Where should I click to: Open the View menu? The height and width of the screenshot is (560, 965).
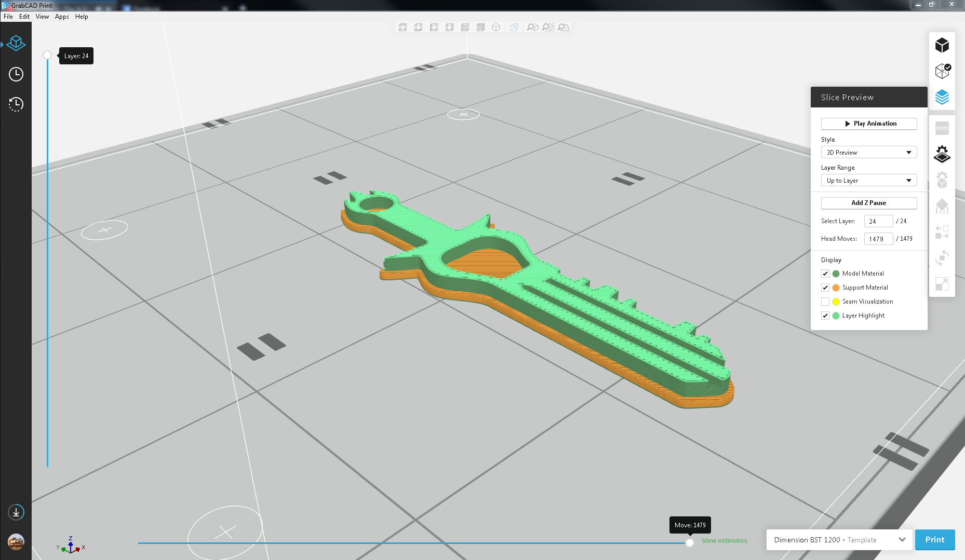coord(42,17)
